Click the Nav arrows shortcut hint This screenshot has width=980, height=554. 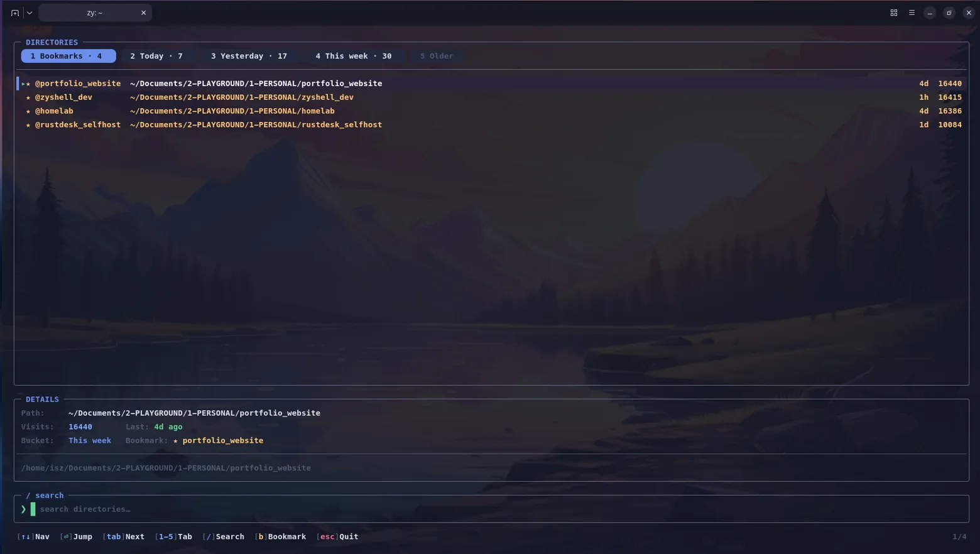33,536
